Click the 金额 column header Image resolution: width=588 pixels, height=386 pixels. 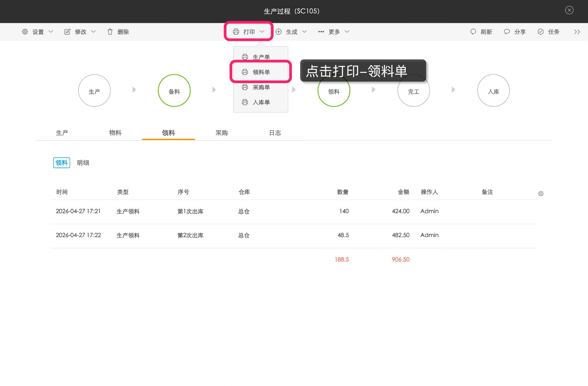403,192
